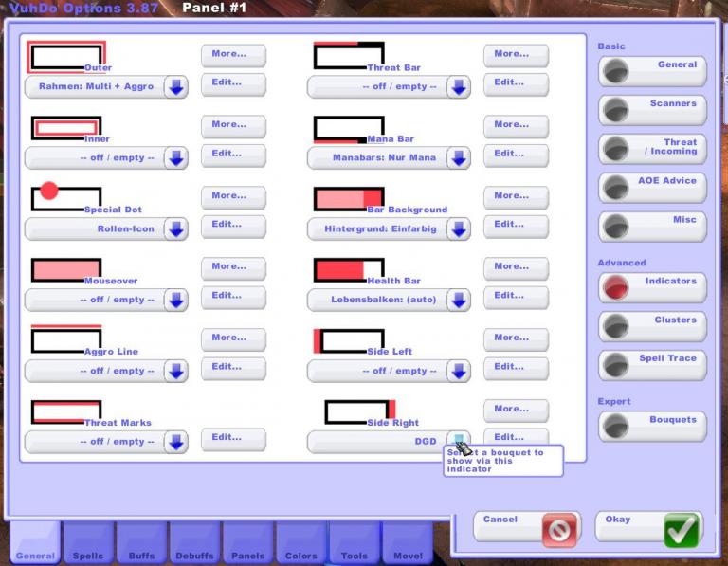Click the Special Dot indicator preview icon
The width and height of the screenshot is (728, 566).
pyautogui.click(x=66, y=197)
